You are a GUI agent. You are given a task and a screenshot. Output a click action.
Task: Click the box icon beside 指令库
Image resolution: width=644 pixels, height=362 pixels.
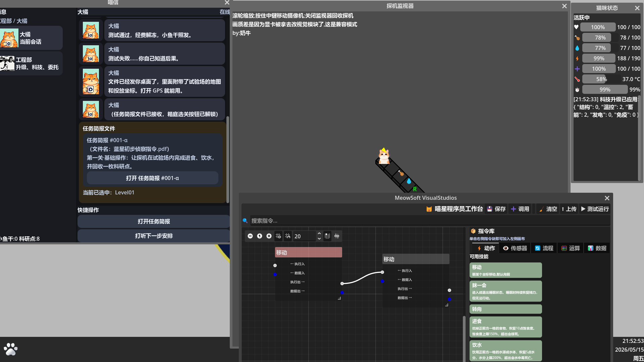(473, 231)
